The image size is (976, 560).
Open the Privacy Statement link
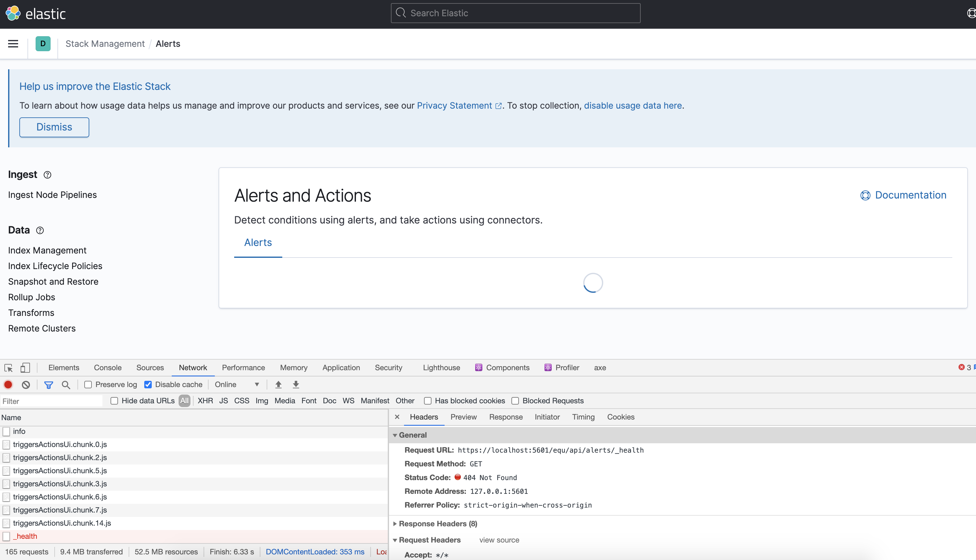(x=454, y=106)
